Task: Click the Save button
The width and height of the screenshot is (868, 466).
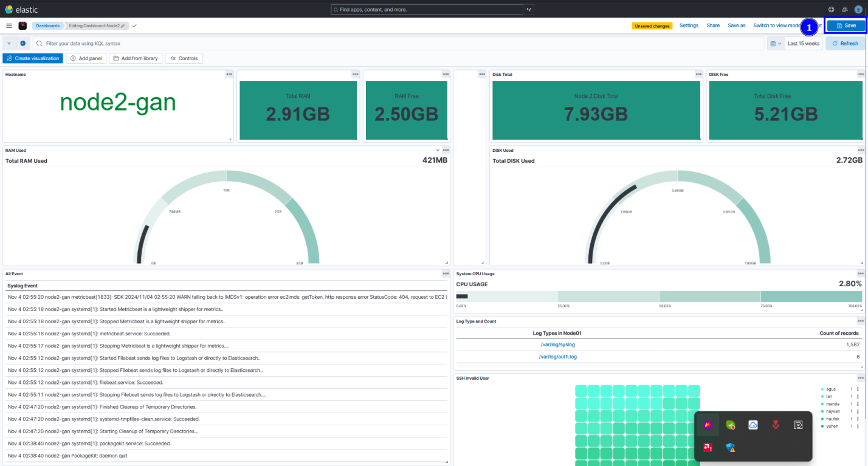Action: 847,26
